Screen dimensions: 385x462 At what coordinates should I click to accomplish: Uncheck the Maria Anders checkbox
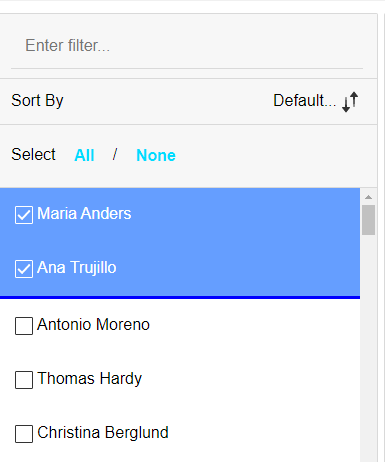[24, 215]
